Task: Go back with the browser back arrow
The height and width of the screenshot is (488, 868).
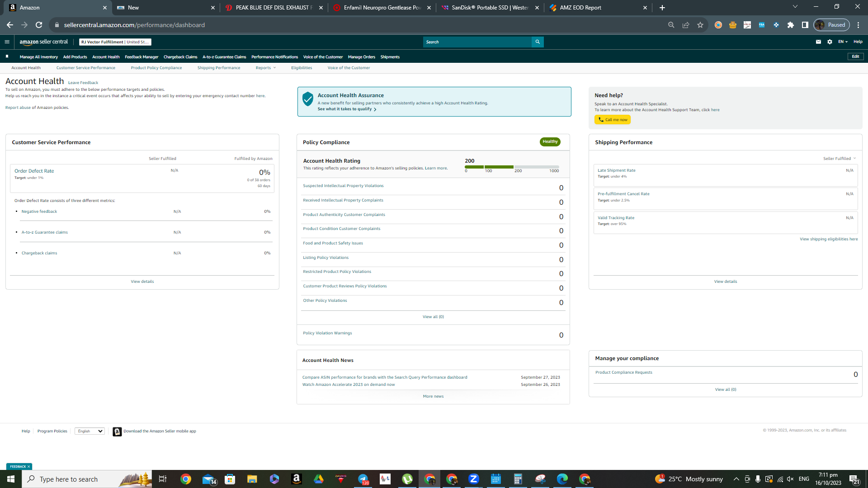Action: click(x=10, y=25)
